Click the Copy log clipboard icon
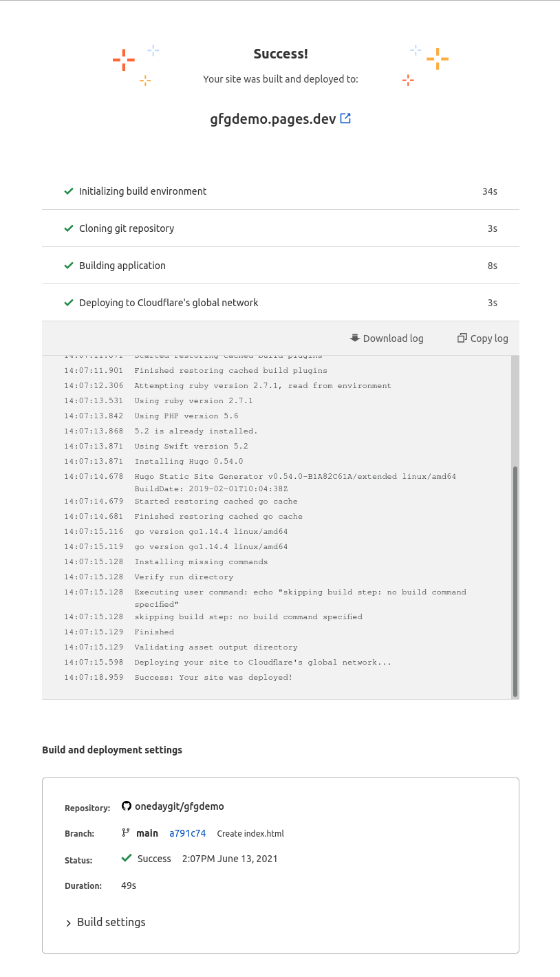The width and height of the screenshot is (560, 977). pos(462,338)
